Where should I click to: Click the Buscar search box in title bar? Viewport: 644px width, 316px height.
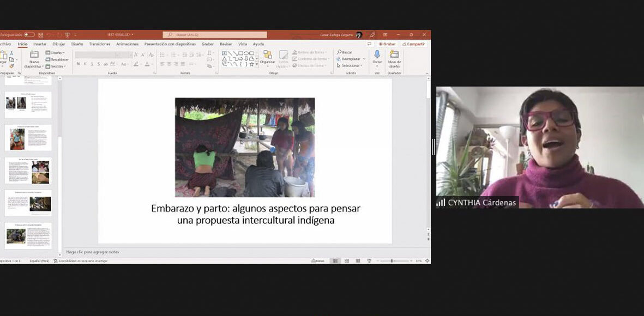(x=215, y=35)
